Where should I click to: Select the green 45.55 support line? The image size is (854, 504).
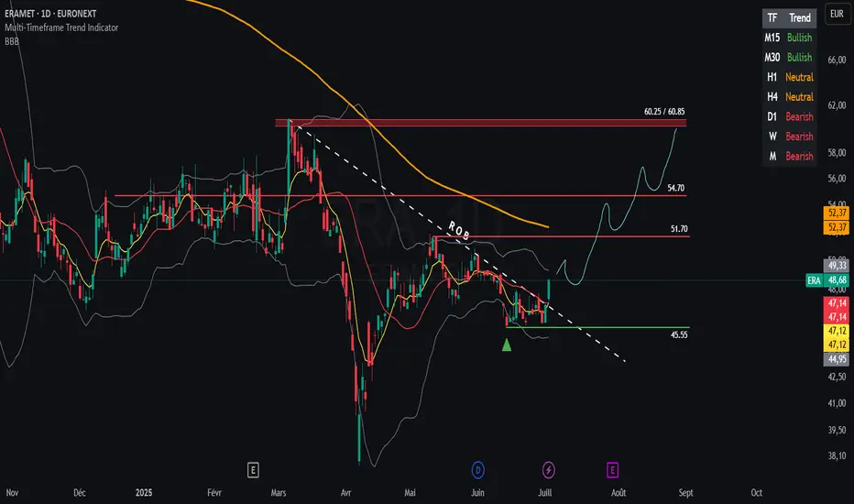[597, 327]
